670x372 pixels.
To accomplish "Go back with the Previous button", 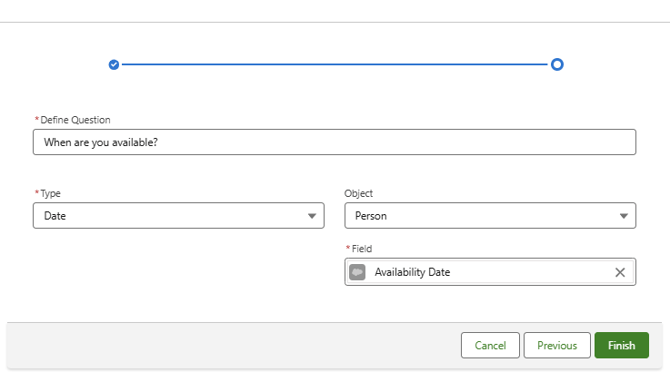I will click(x=557, y=345).
